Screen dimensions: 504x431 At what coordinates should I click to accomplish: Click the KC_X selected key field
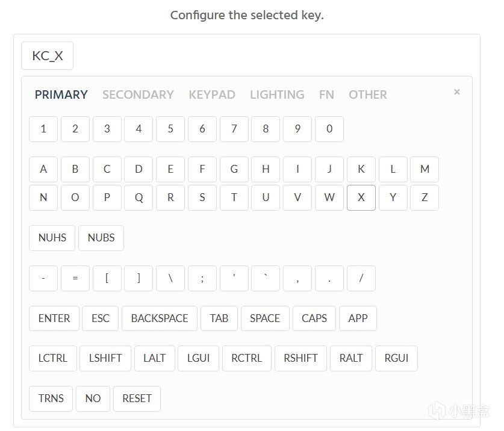(x=48, y=56)
